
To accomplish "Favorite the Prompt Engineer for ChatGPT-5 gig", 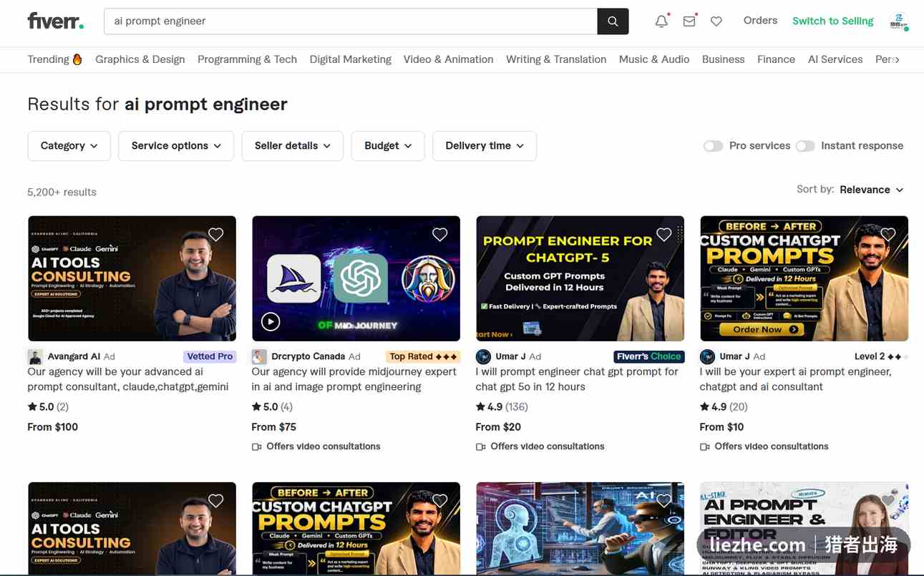I will click(663, 234).
